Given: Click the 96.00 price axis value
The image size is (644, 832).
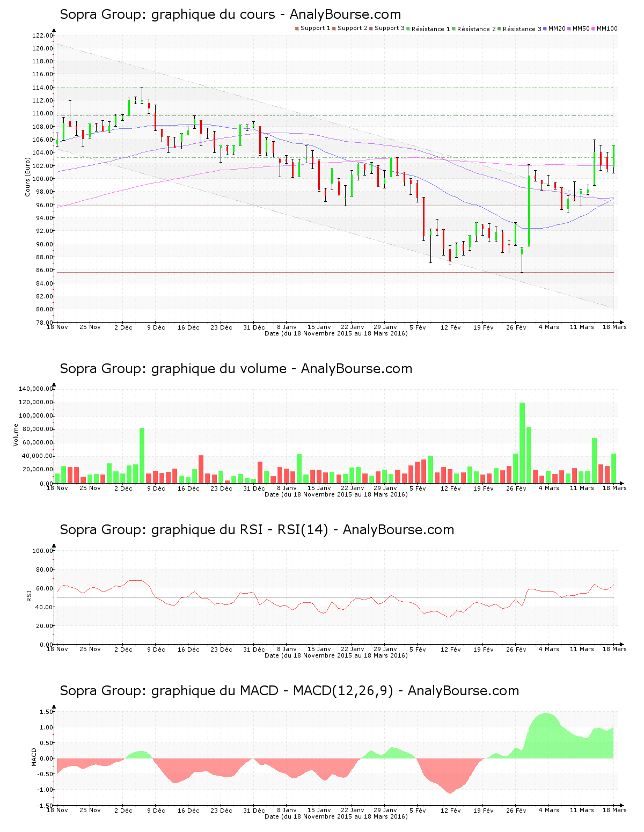Looking at the screenshot, I should (x=44, y=205).
